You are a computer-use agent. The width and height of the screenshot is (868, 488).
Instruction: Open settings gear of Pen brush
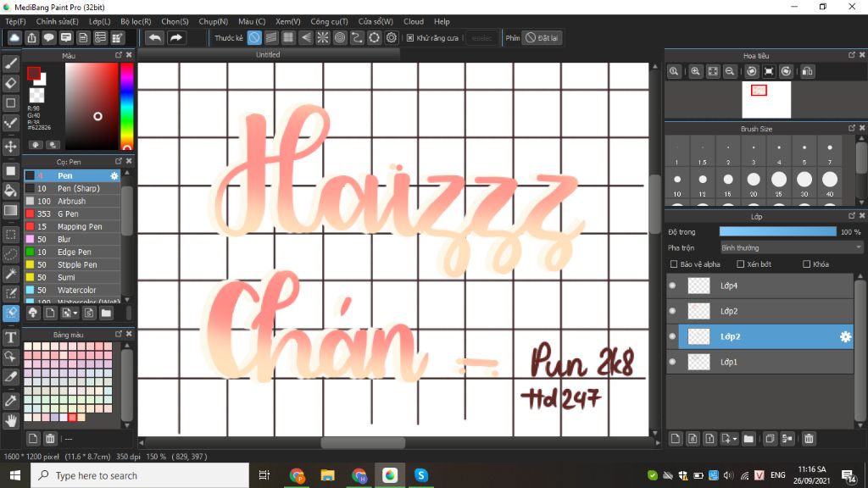point(114,175)
